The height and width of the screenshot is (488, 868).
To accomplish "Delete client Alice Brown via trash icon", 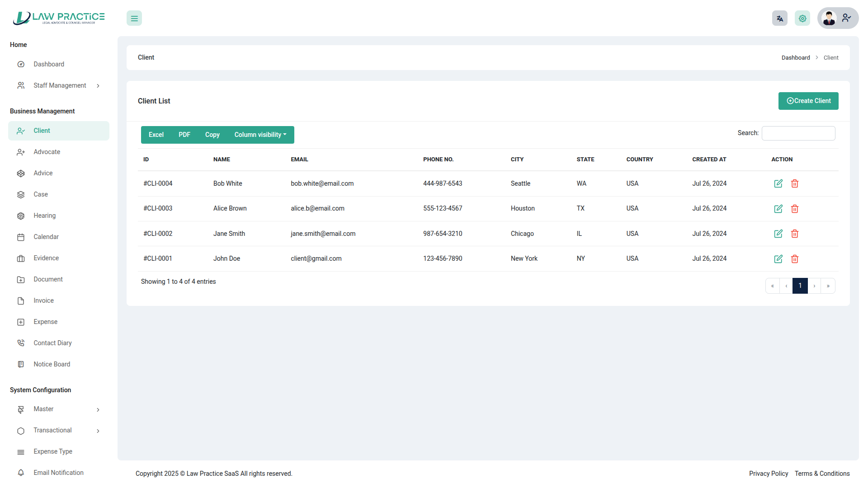I will pyautogui.click(x=795, y=209).
